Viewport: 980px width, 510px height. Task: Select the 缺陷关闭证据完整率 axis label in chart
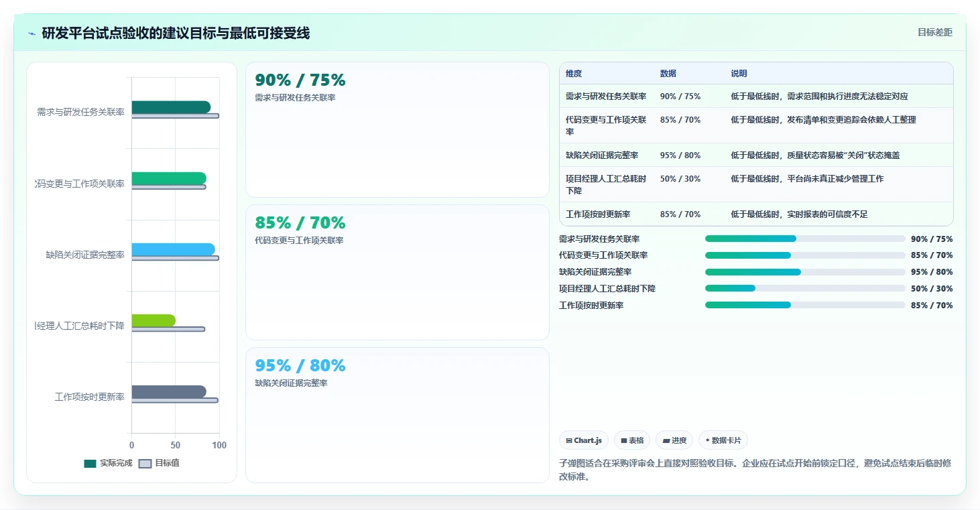(85, 255)
